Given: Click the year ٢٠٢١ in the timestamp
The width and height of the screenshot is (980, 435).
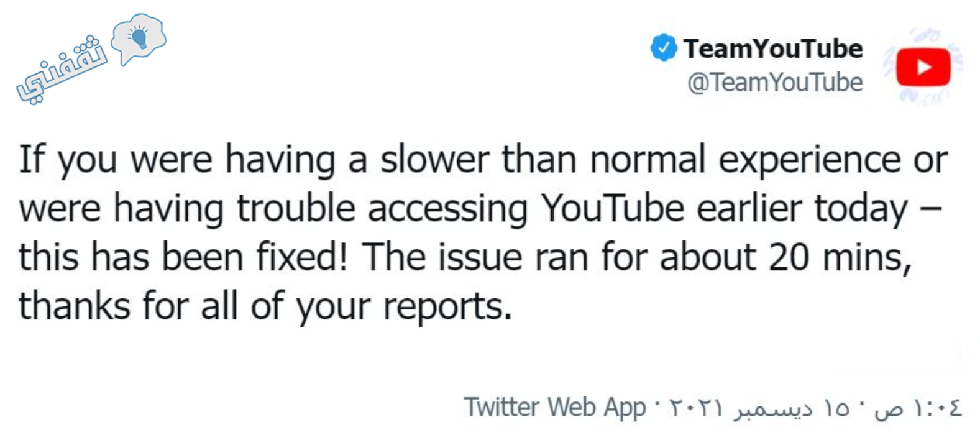Looking at the screenshot, I should [x=695, y=408].
